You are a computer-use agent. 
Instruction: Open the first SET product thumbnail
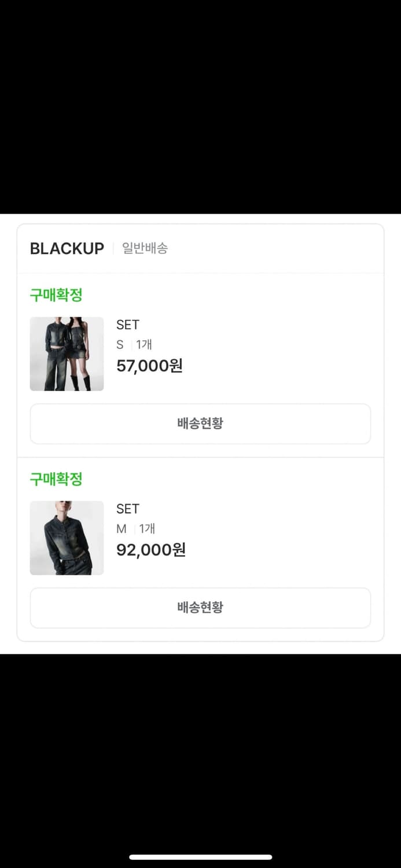point(67,354)
